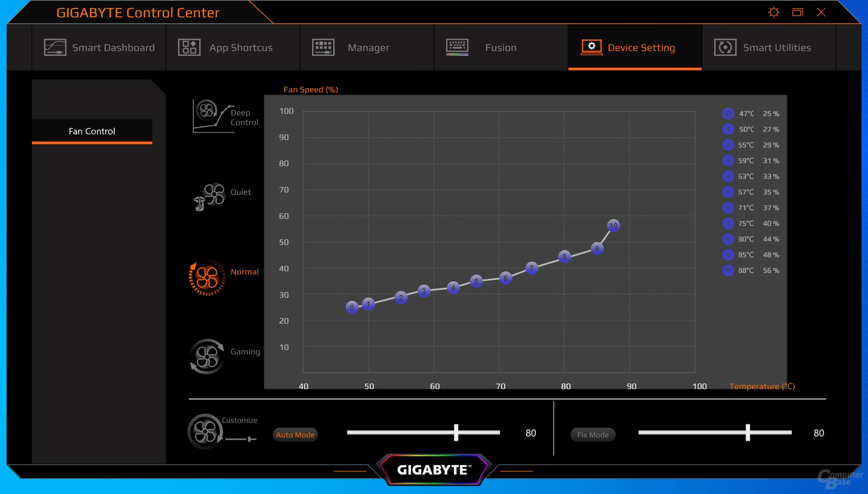Toggle the brightness sun icon in title bar

pyautogui.click(x=773, y=12)
